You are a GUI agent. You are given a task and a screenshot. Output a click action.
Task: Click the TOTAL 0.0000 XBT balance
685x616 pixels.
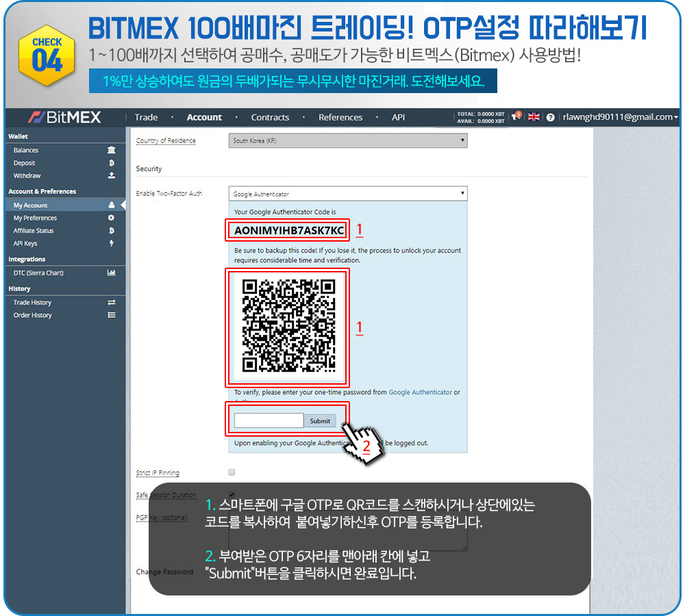[481, 114]
